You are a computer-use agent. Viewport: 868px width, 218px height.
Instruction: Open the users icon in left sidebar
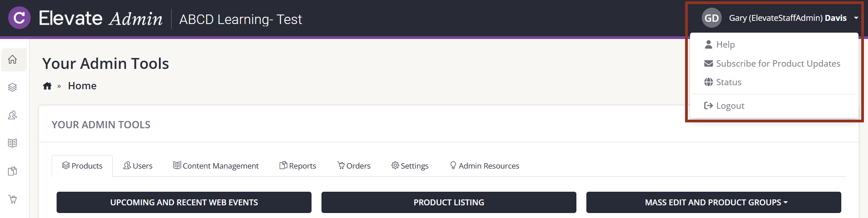click(x=13, y=115)
